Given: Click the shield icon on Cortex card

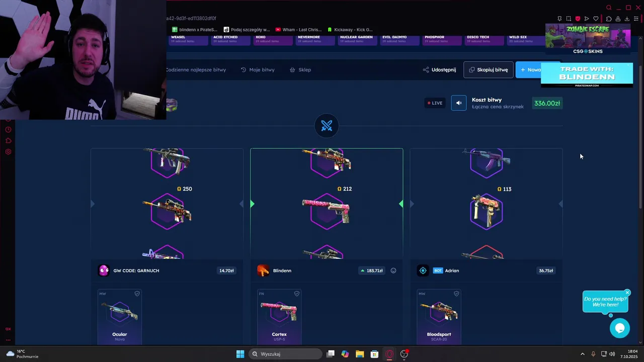Looking at the screenshot, I should coord(296,294).
